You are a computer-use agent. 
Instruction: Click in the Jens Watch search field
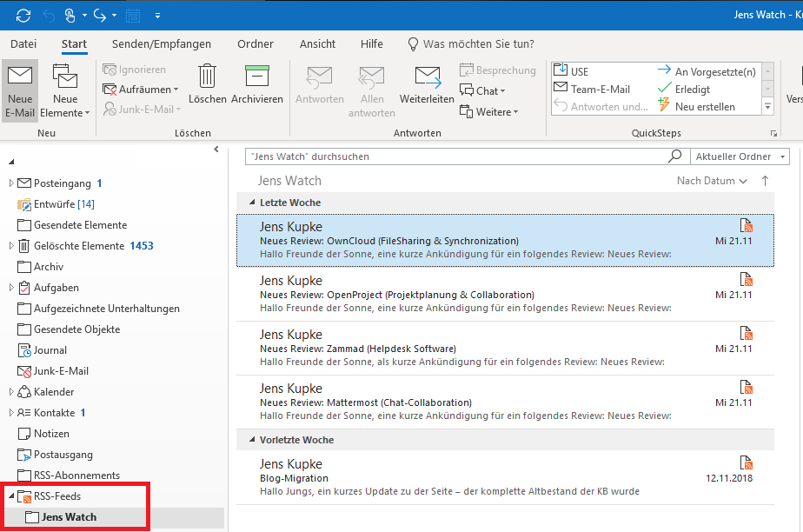(x=452, y=156)
